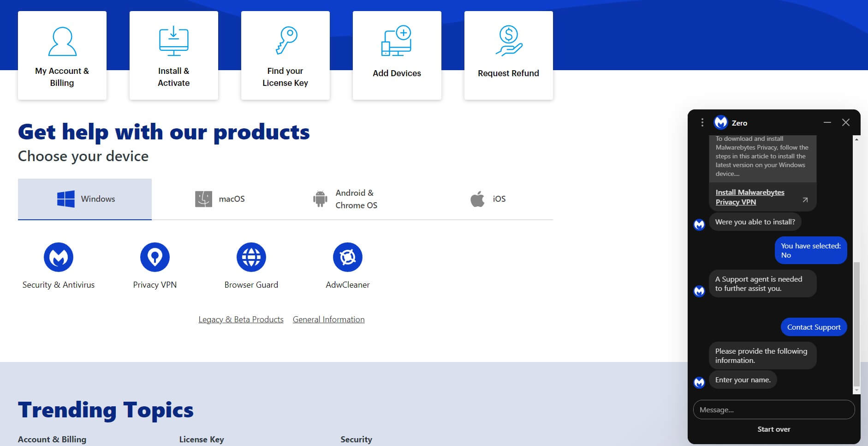The image size is (868, 446).
Task: Click the Privacy VPN label
Action: click(x=155, y=285)
